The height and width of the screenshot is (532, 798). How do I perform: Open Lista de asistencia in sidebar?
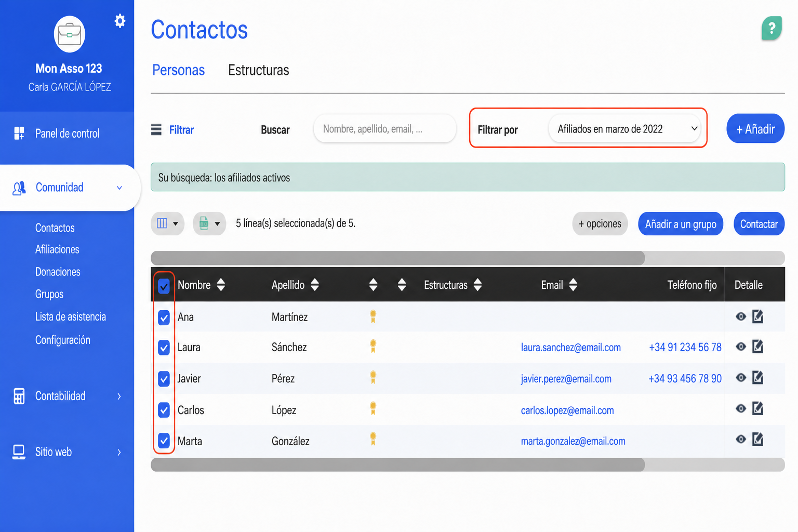71,317
